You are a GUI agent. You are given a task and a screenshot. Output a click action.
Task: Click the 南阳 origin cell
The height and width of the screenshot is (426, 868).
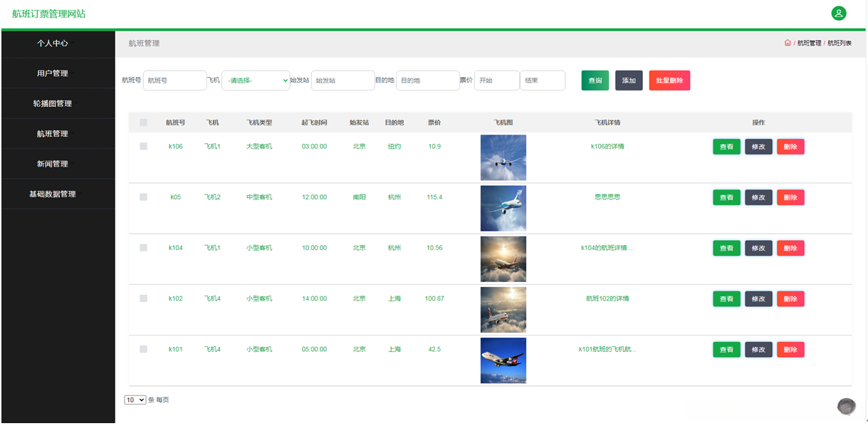[x=359, y=197]
